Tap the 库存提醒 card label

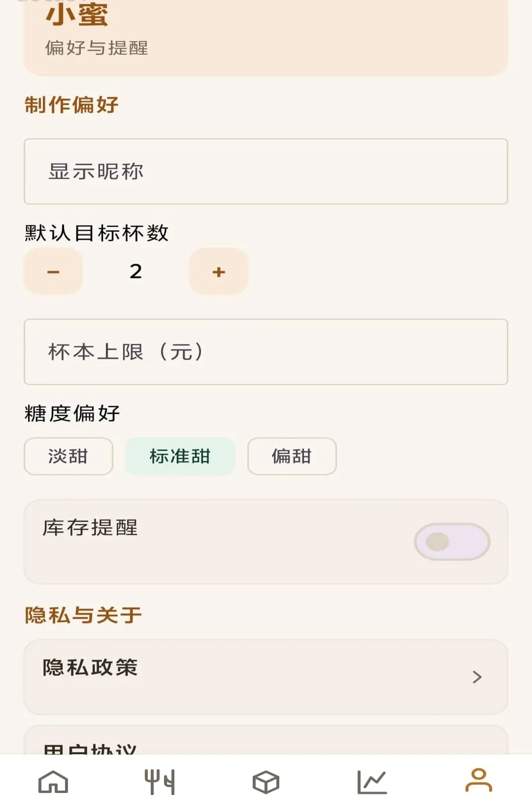click(90, 527)
